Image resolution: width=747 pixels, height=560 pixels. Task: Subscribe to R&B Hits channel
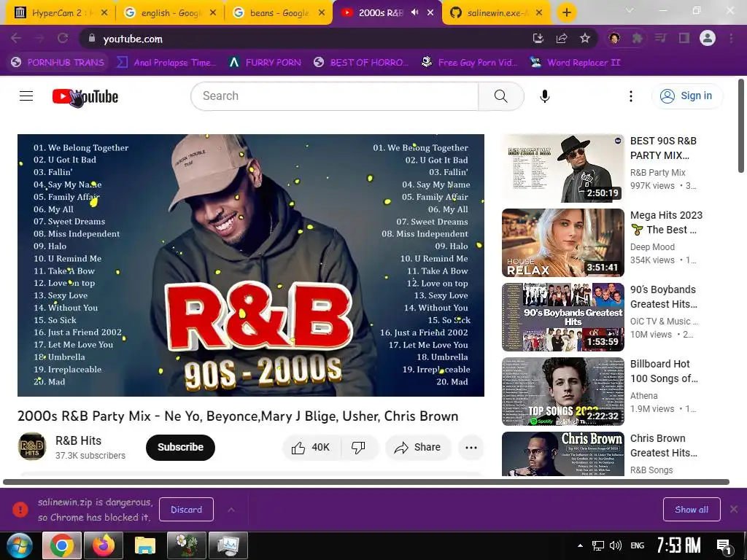point(180,447)
